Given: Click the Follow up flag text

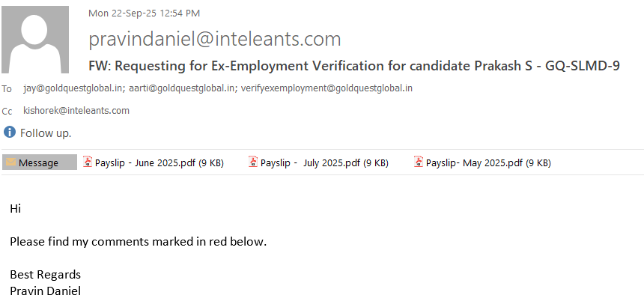Looking at the screenshot, I should pos(46,133).
